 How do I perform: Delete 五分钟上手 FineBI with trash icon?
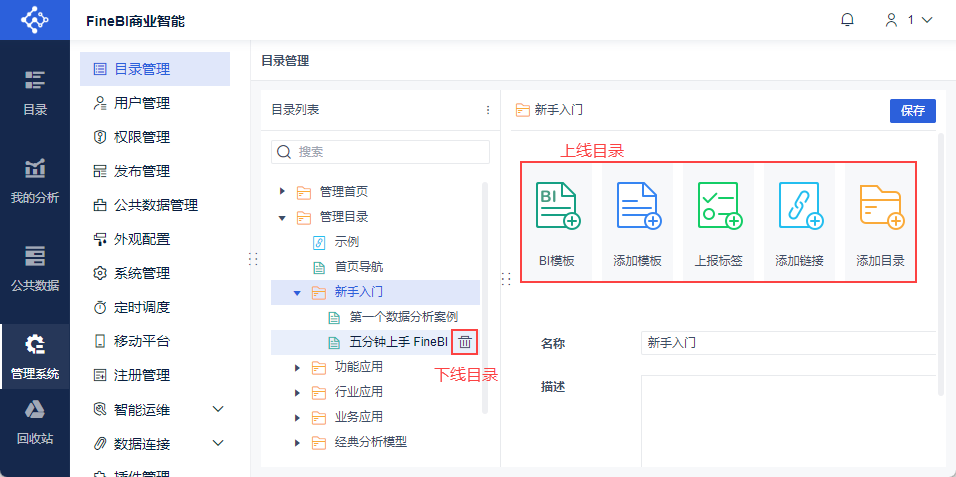[x=465, y=342]
